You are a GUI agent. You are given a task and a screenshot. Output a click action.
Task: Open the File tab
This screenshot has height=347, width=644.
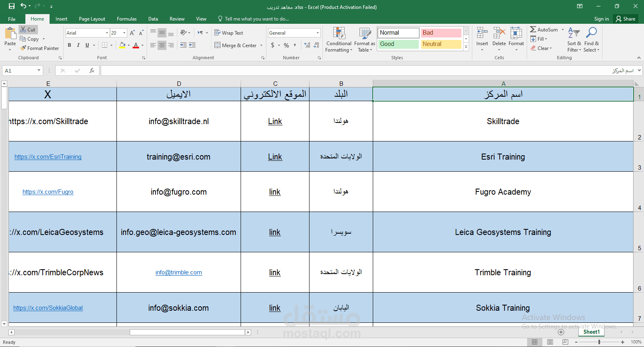tap(12, 19)
